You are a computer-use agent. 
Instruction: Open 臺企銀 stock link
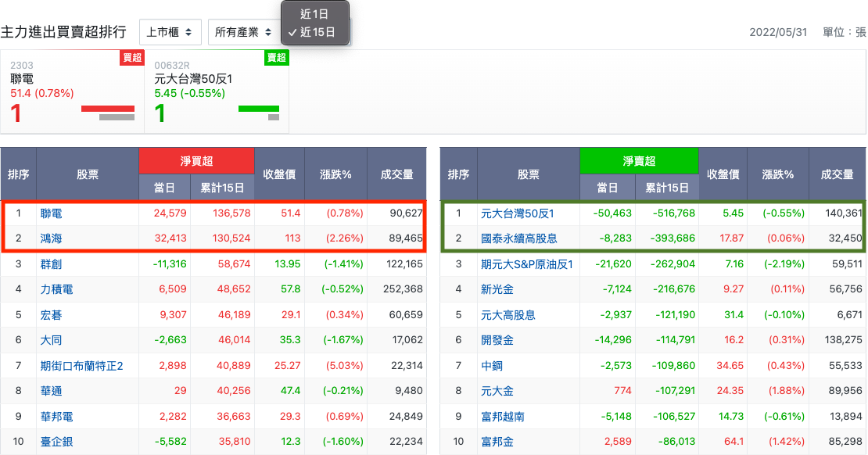click(x=56, y=442)
